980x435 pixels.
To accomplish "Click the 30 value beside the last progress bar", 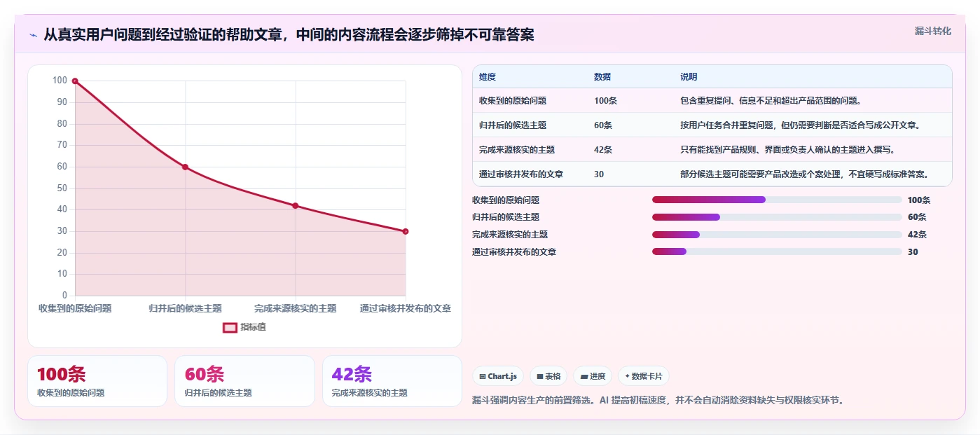I will tap(913, 252).
